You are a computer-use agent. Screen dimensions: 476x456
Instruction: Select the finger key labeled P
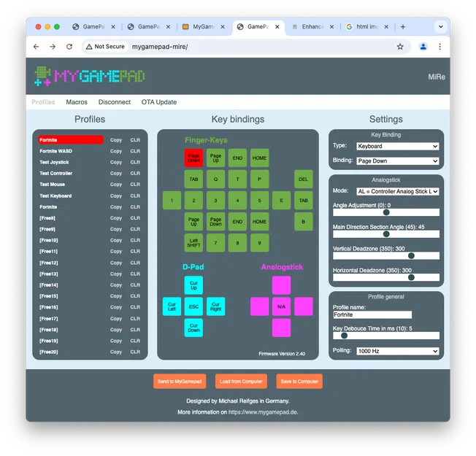click(259, 179)
